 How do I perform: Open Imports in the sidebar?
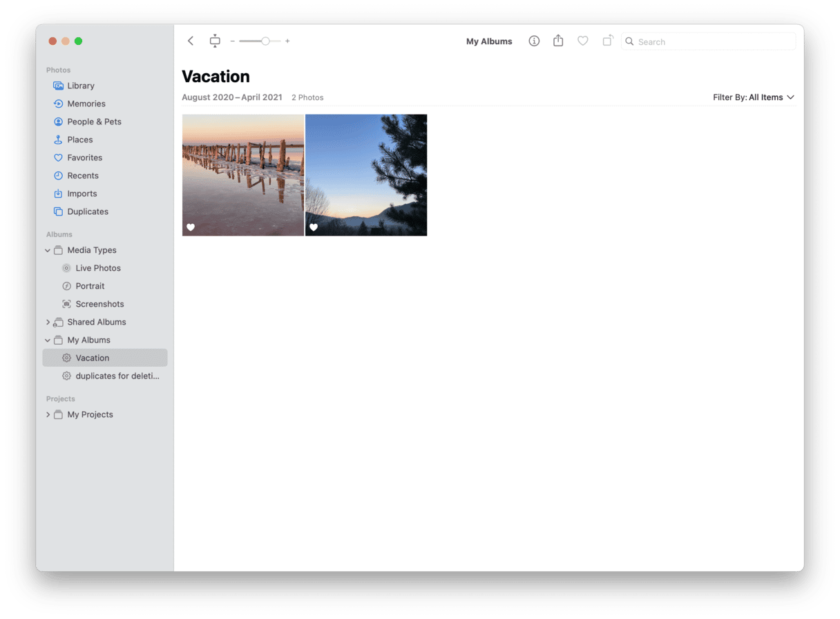click(105, 193)
